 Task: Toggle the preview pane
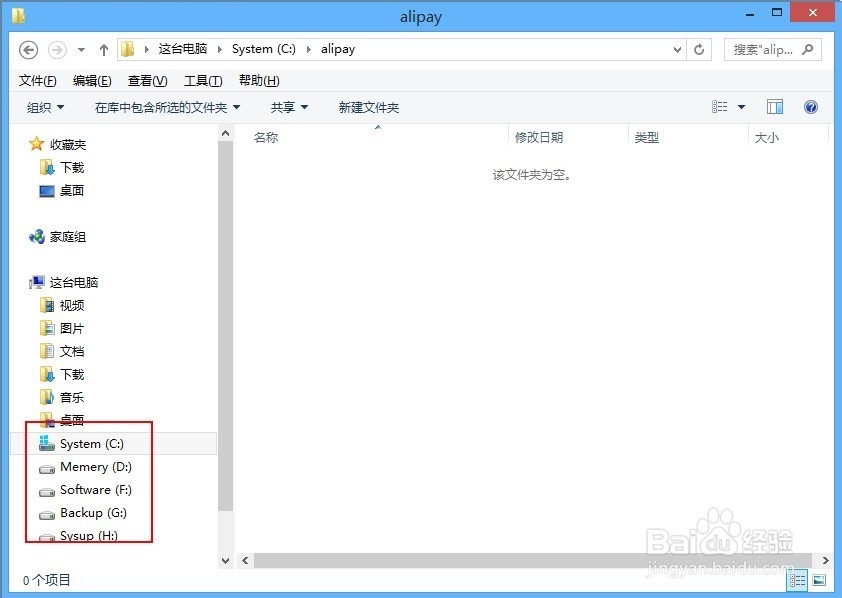(774, 107)
